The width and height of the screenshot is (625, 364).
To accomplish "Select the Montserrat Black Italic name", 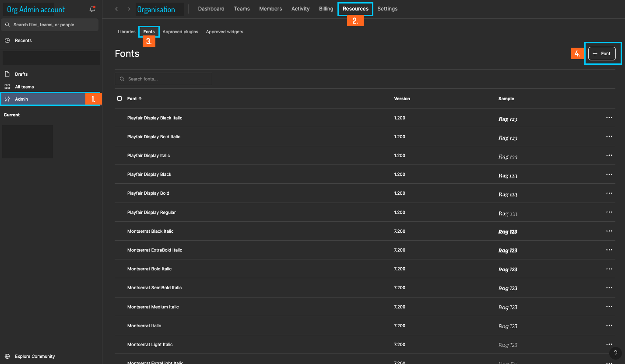I will 151,231.
